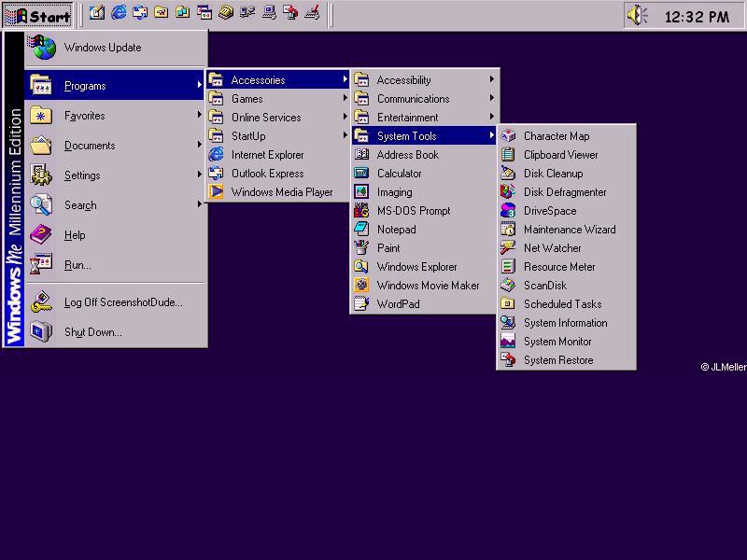Click the WordPad icon
This screenshot has width=747, height=560.
click(361, 304)
